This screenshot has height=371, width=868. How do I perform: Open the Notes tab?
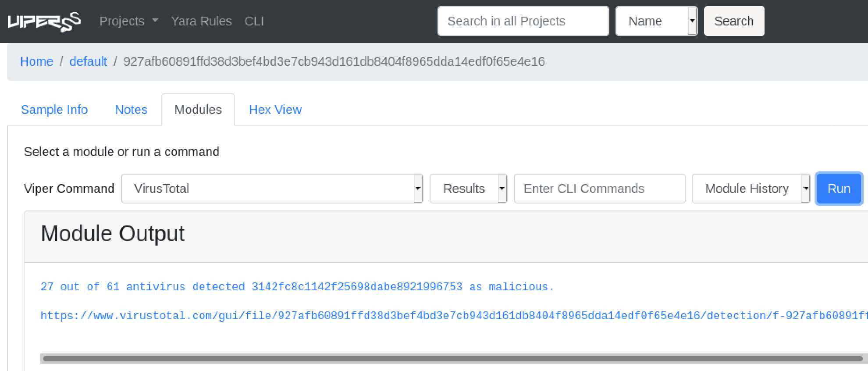click(131, 110)
